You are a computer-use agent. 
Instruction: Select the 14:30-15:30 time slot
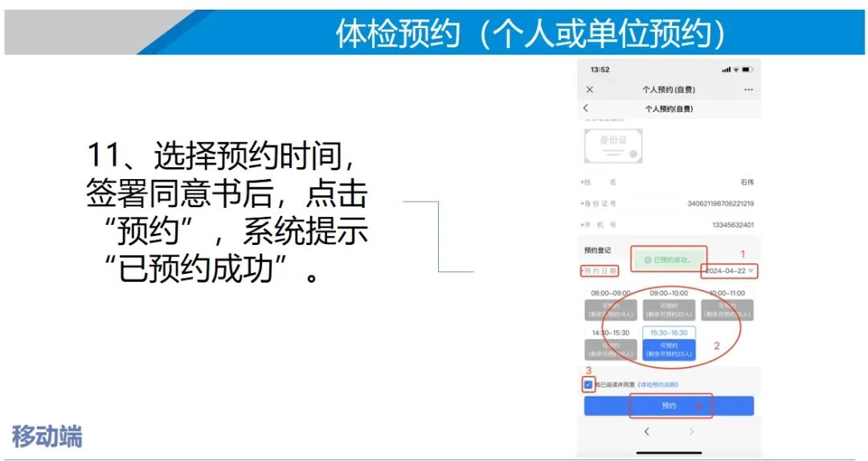pos(611,344)
